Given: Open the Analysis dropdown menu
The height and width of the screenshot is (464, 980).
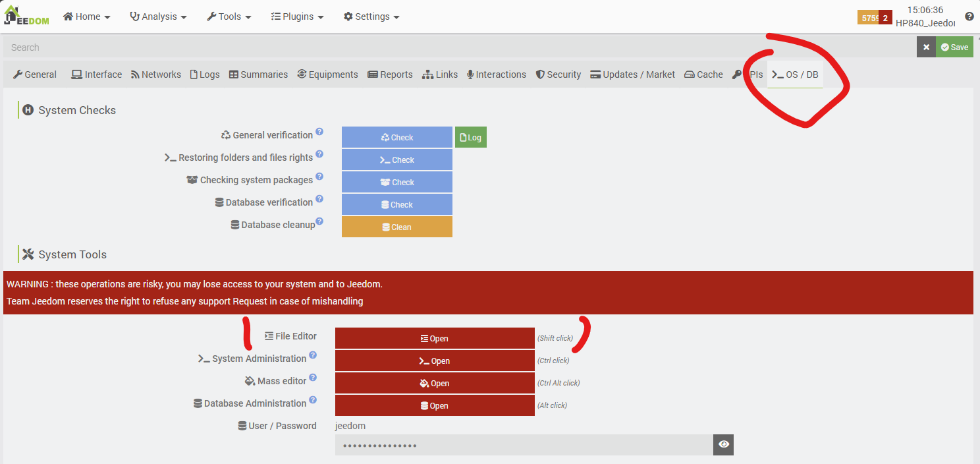Looking at the screenshot, I should point(158,16).
